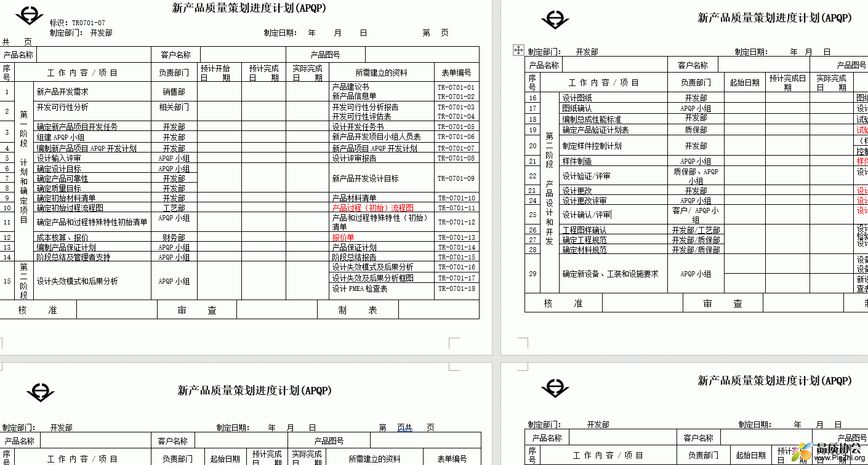Select the 确定质量目标 row text
Image resolution: width=868 pixels, height=465 pixels.
[58, 188]
